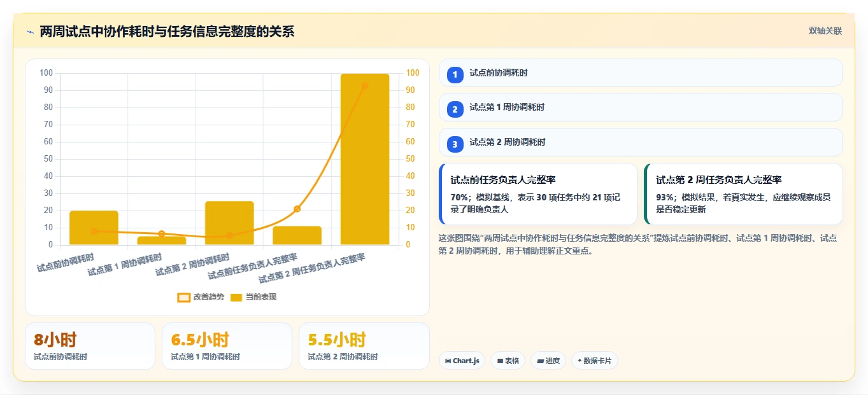Click x-axis label 试点前任务负责人完整率
868x395 pixels.
(x=253, y=267)
